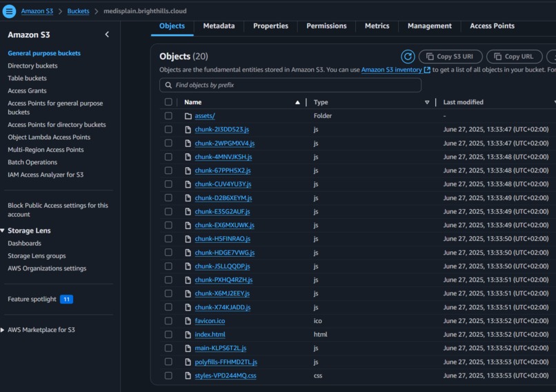Open the chunk-HDGE7VWG.js object link
This screenshot has width=556, height=392.
point(224,253)
